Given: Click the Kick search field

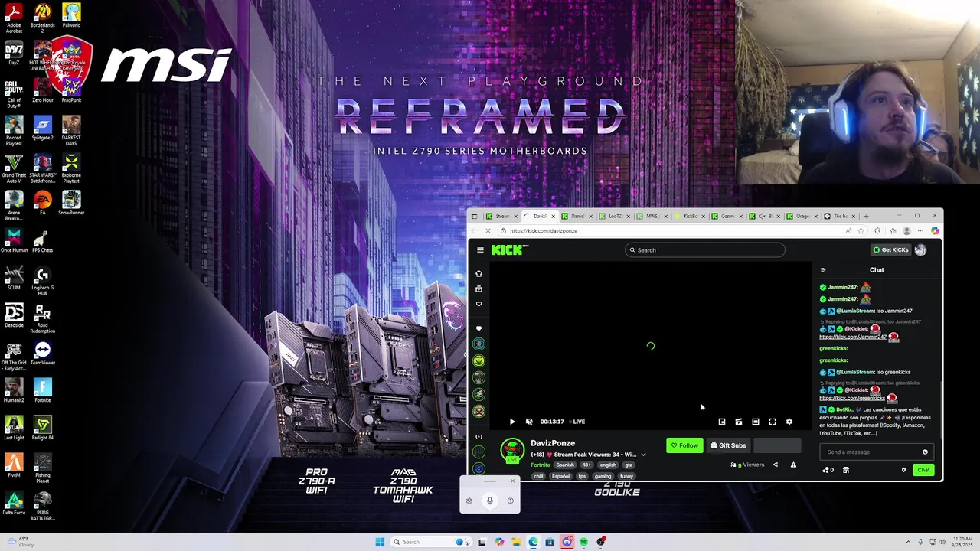Looking at the screenshot, I should pyautogui.click(x=705, y=250).
